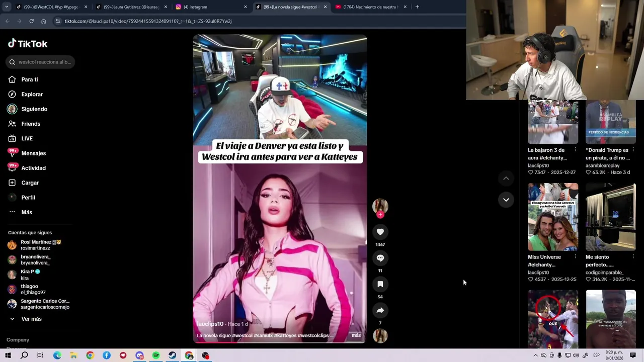The width and height of the screenshot is (644, 362).
Task: Like the video with the heart icon
Action: point(380,232)
